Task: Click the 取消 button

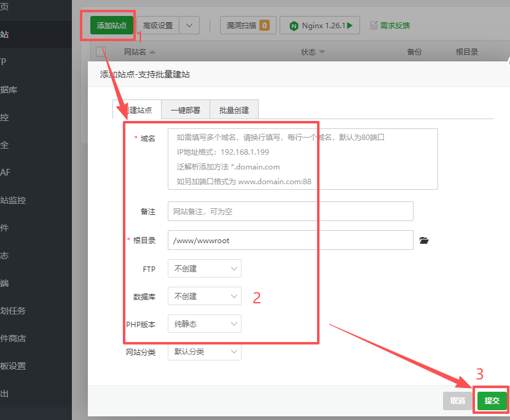Action: (458, 401)
